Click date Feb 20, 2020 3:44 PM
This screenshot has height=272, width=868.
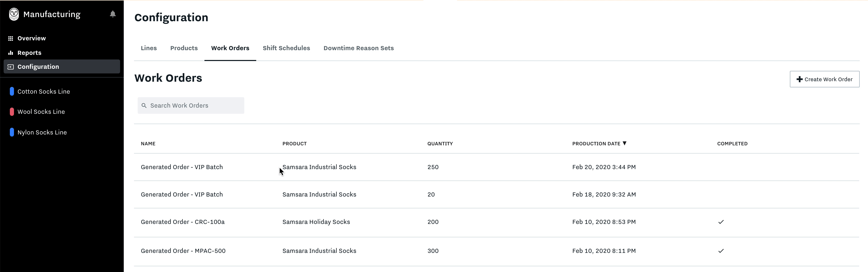click(x=604, y=167)
